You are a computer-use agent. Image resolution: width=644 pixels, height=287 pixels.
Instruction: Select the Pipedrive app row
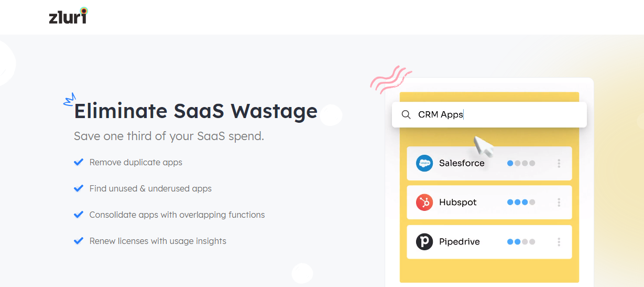point(488,242)
